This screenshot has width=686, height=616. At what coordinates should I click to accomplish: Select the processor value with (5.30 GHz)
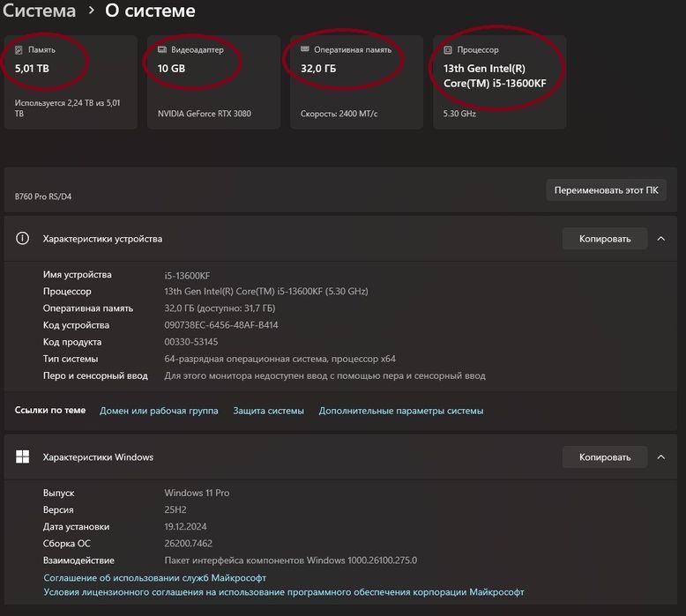point(266,291)
